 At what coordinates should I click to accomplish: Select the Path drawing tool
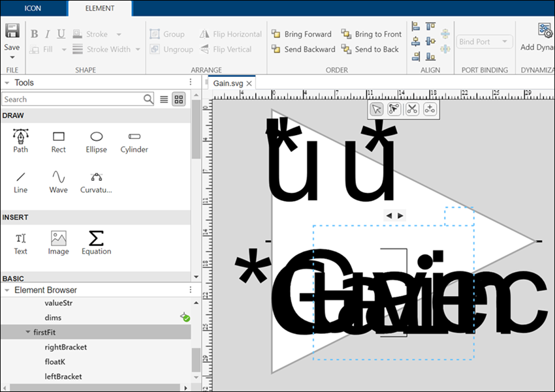[x=20, y=141]
